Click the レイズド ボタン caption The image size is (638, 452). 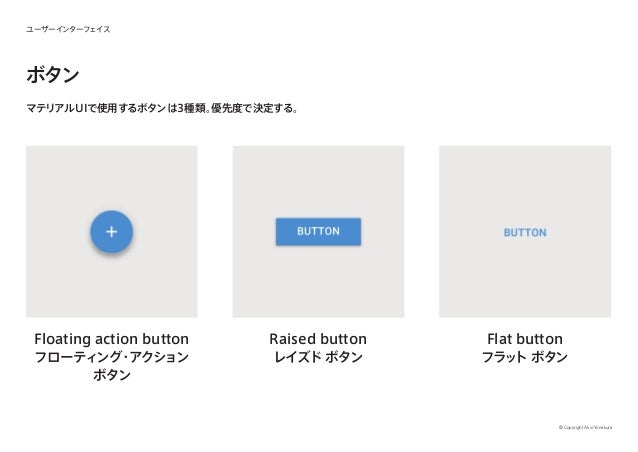(318, 357)
